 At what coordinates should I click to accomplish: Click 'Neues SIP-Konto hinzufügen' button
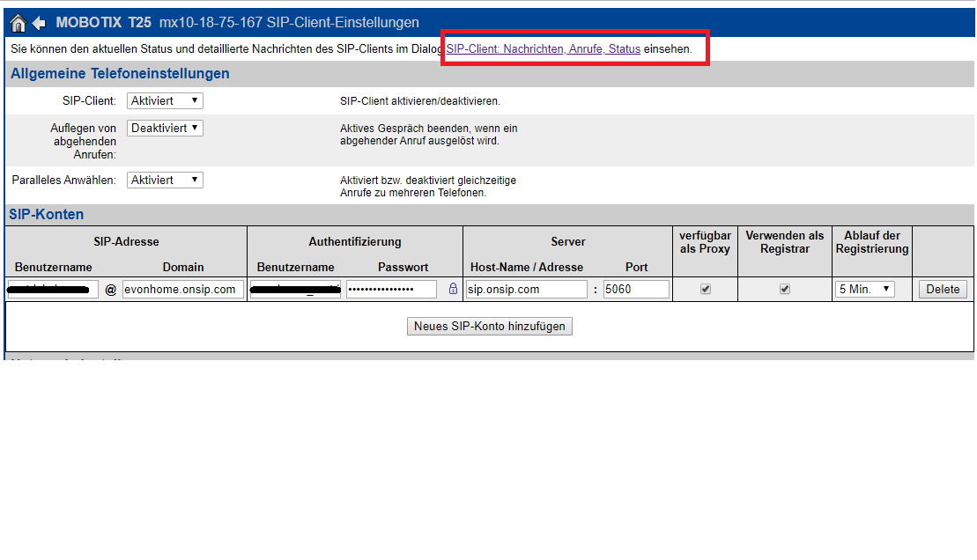coord(490,326)
